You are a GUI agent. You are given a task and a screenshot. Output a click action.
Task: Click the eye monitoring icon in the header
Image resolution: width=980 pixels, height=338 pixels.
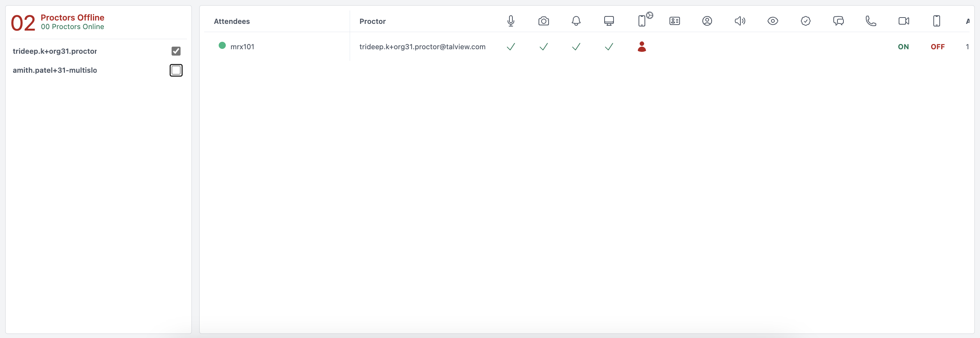[773, 21]
